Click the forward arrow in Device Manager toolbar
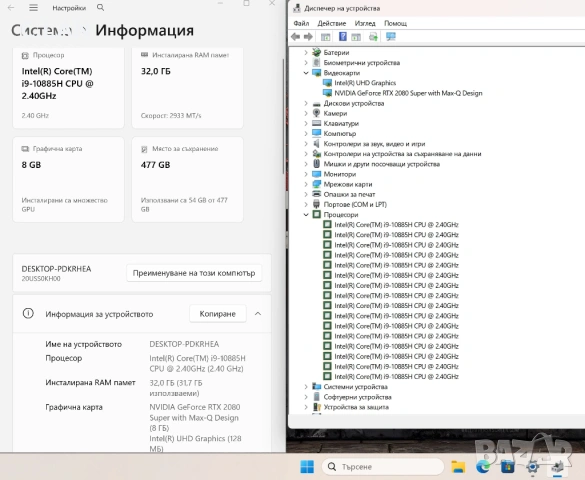The image size is (585, 480). [309, 37]
